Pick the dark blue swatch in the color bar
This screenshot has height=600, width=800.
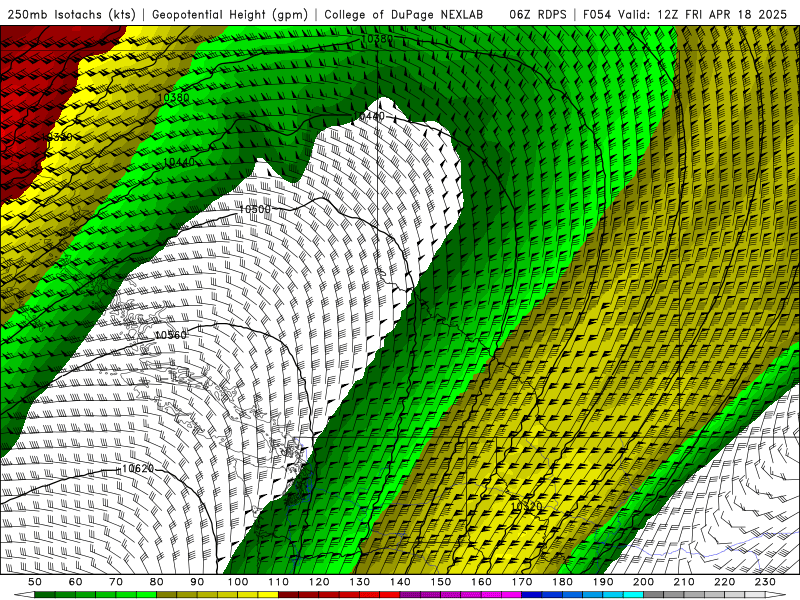tap(532, 594)
